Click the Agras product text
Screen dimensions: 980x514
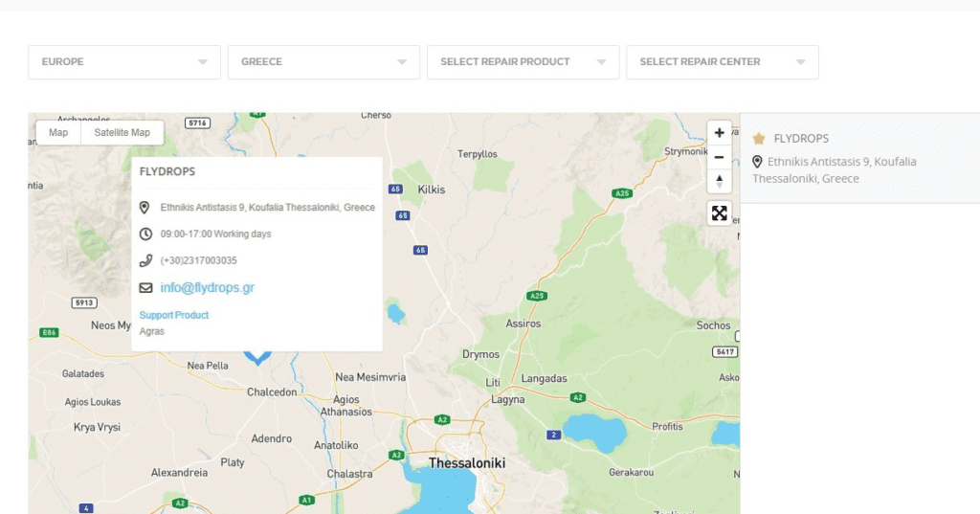point(152,331)
